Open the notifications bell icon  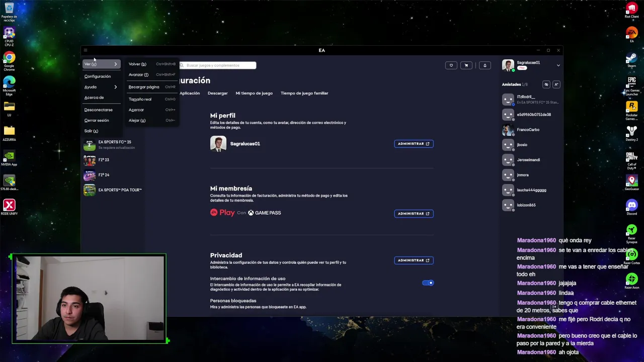coord(485,65)
